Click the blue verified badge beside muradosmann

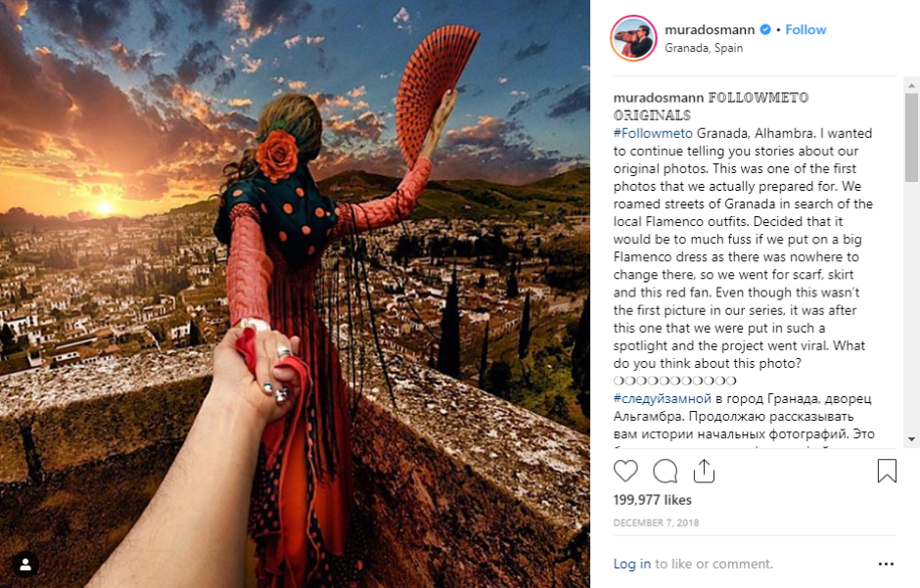click(x=765, y=29)
